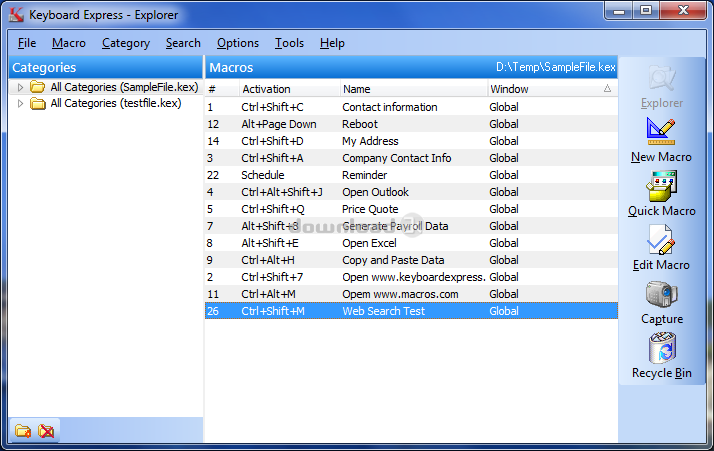This screenshot has height=451, width=714.
Task: Sort by the Activation column header
Action: click(290, 89)
